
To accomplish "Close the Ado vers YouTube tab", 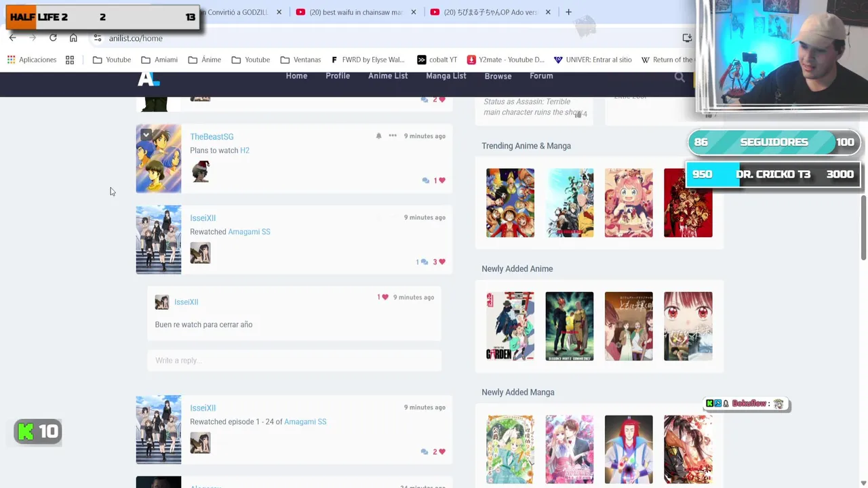I will (548, 12).
